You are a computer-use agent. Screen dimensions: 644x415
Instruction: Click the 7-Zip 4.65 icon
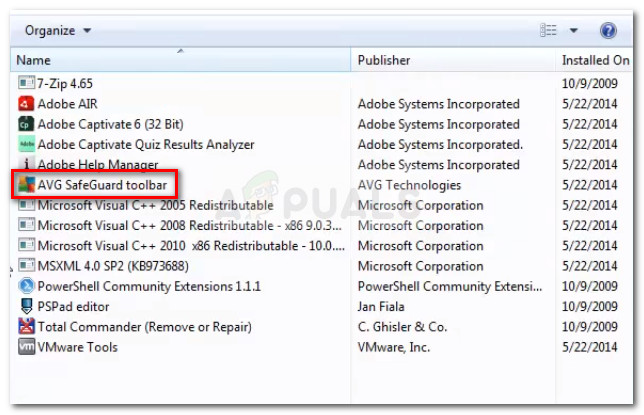26,83
